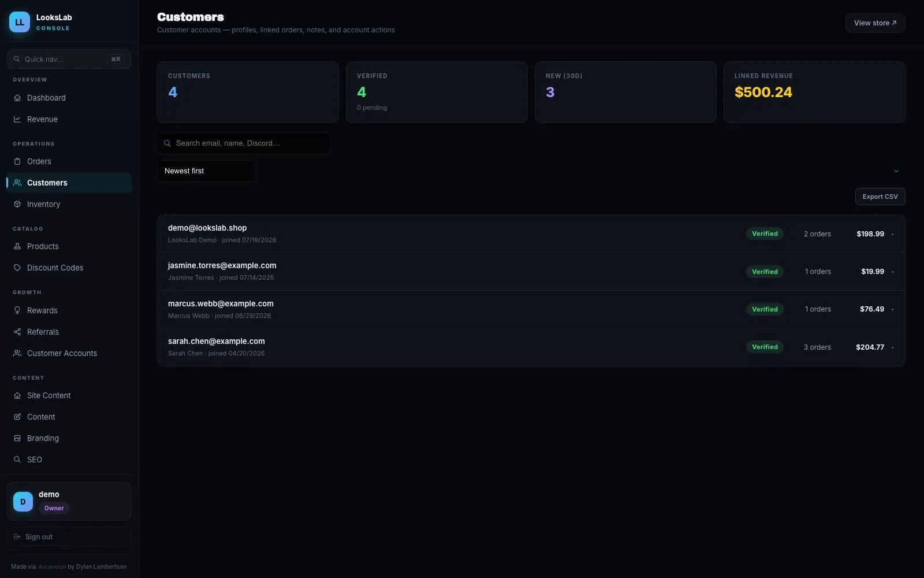Click marcus.webb@example.com email

[x=221, y=303]
